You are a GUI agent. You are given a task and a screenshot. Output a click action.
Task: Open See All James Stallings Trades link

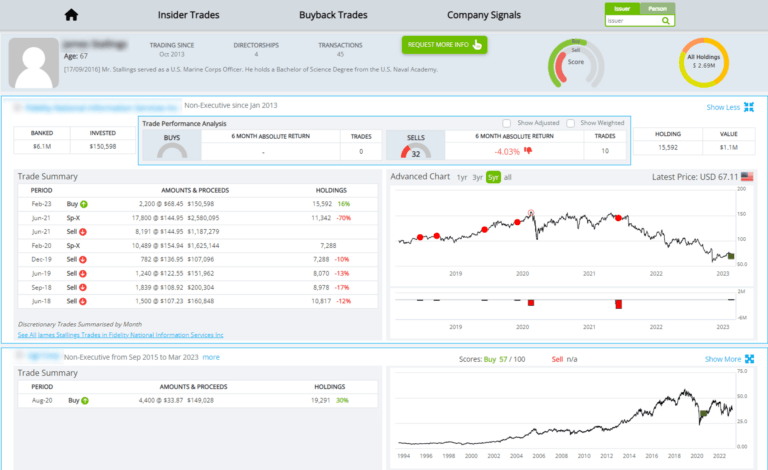(x=121, y=334)
